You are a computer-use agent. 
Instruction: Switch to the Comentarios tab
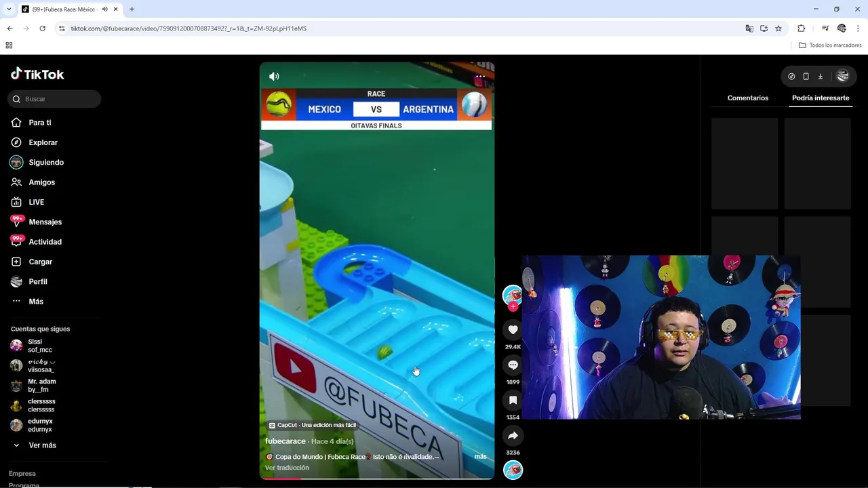[x=748, y=98]
